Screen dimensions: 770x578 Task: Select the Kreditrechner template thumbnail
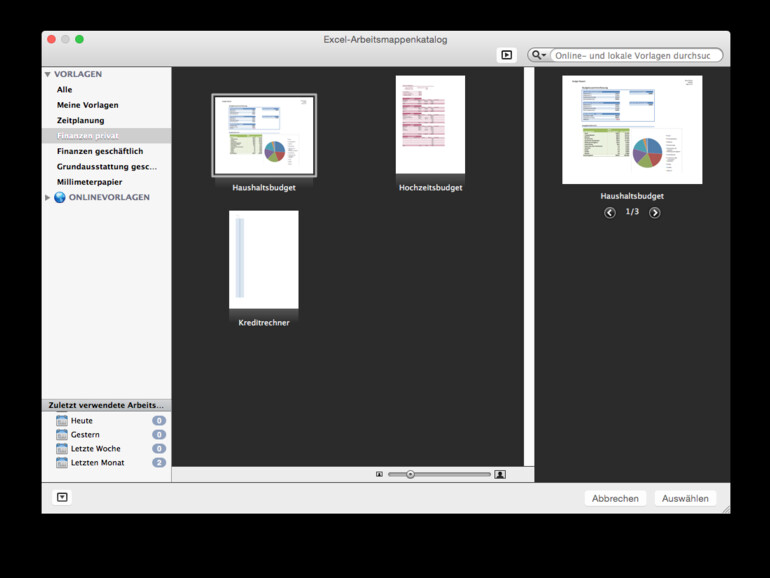pyautogui.click(x=264, y=260)
